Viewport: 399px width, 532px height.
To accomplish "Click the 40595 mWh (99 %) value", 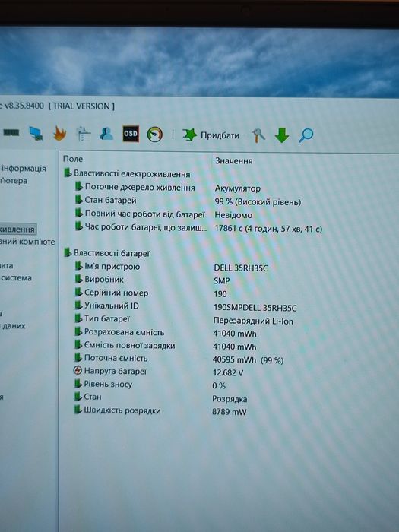I will pyautogui.click(x=248, y=360).
